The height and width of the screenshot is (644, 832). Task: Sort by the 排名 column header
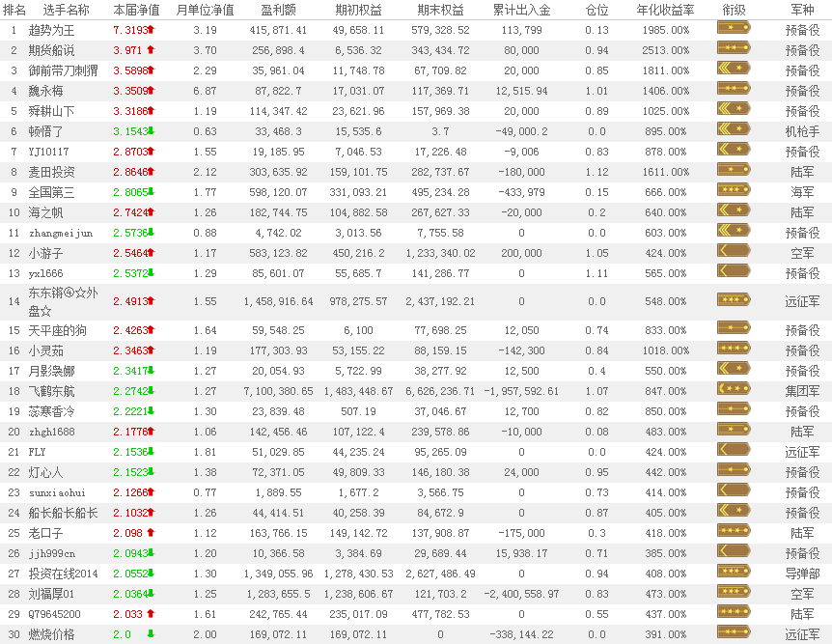[14, 10]
